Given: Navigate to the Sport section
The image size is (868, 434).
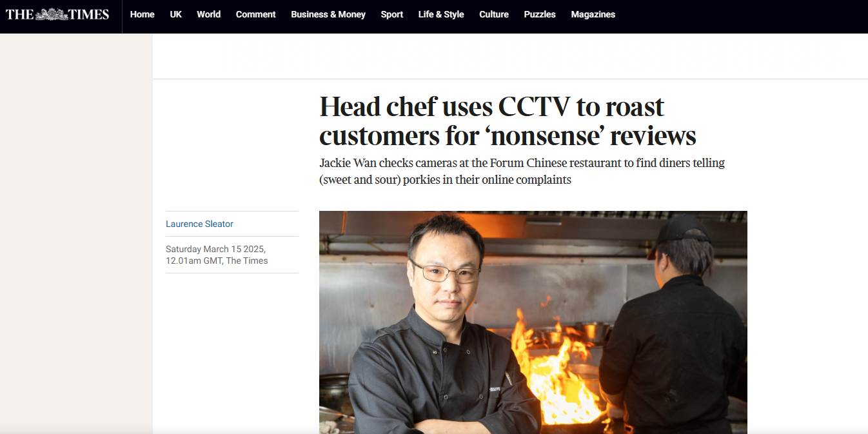Looking at the screenshot, I should pyautogui.click(x=391, y=14).
